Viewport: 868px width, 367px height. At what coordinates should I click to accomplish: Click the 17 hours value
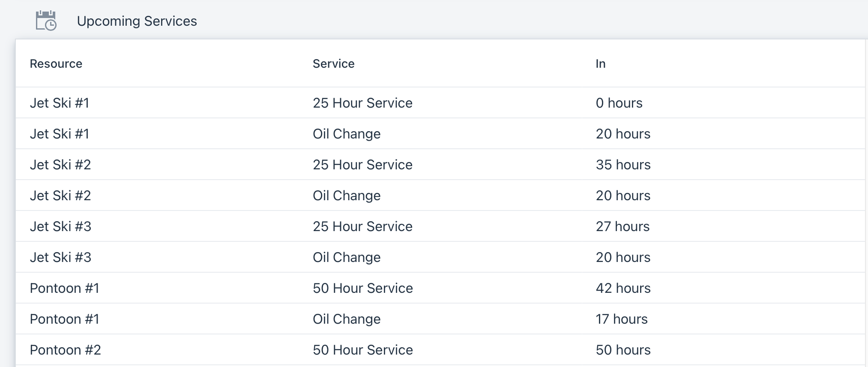pos(622,319)
